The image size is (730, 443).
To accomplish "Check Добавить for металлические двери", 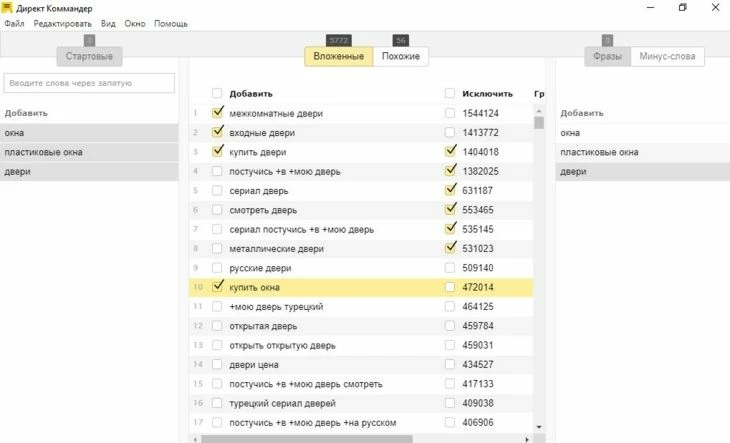I will click(217, 248).
